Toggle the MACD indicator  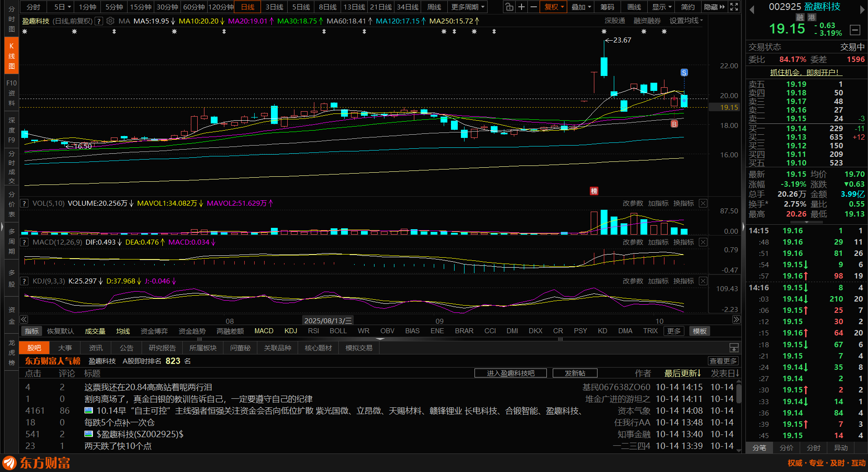[264, 331]
